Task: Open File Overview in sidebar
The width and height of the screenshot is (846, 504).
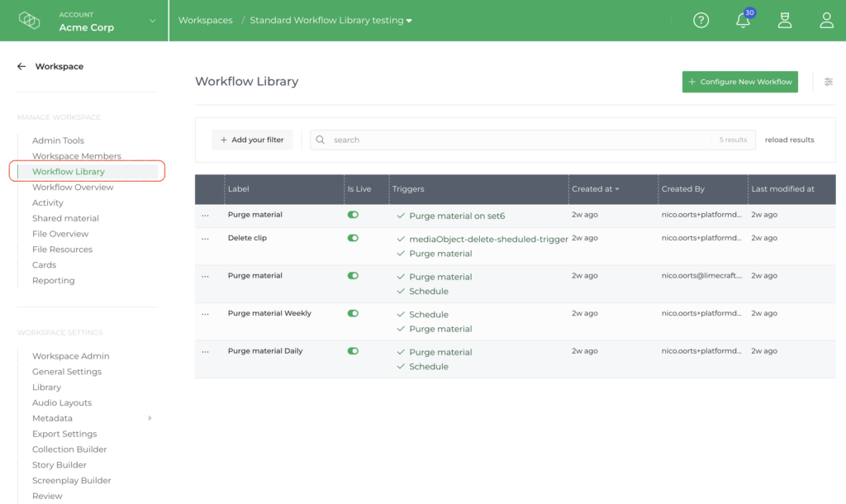Action: click(x=59, y=234)
